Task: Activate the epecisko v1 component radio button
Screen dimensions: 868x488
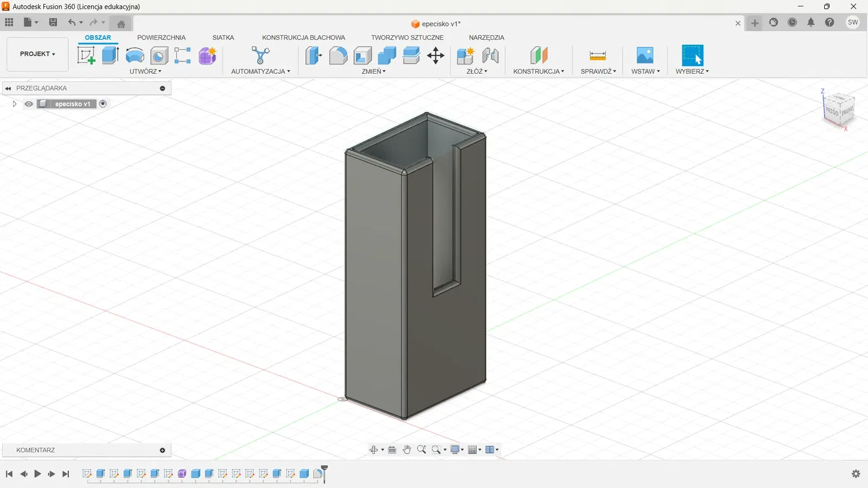Action: coord(103,104)
